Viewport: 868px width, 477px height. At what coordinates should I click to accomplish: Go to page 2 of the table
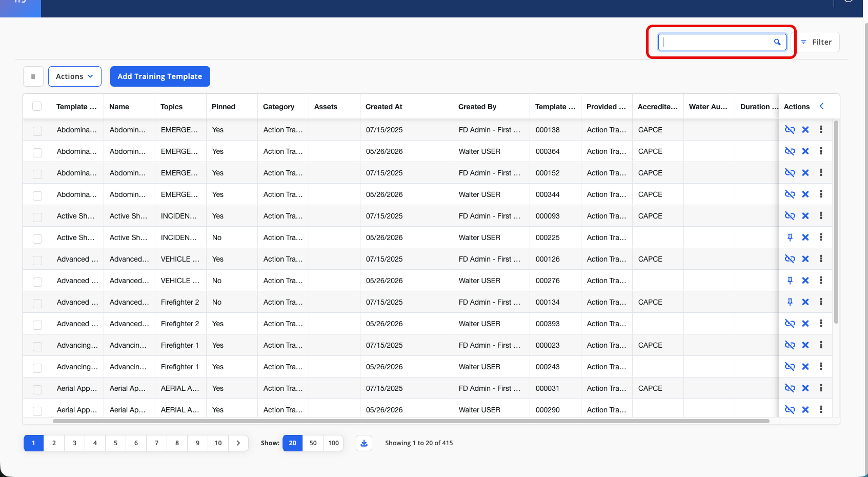coord(54,443)
